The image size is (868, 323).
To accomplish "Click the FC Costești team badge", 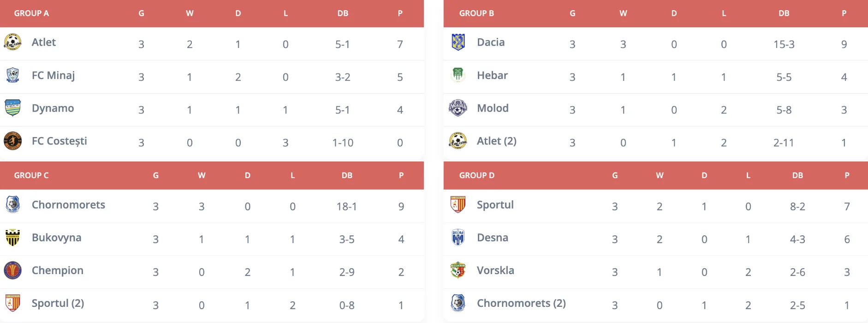I will click(12, 141).
